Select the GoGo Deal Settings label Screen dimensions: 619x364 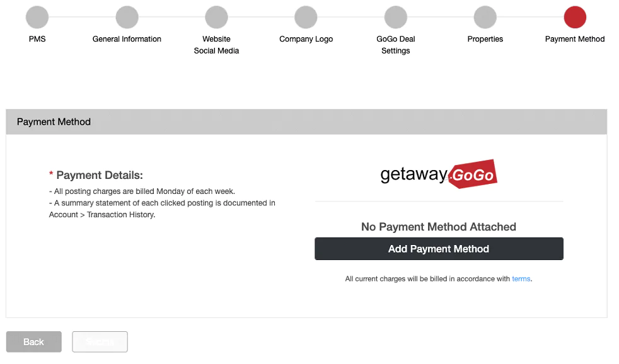[396, 45]
